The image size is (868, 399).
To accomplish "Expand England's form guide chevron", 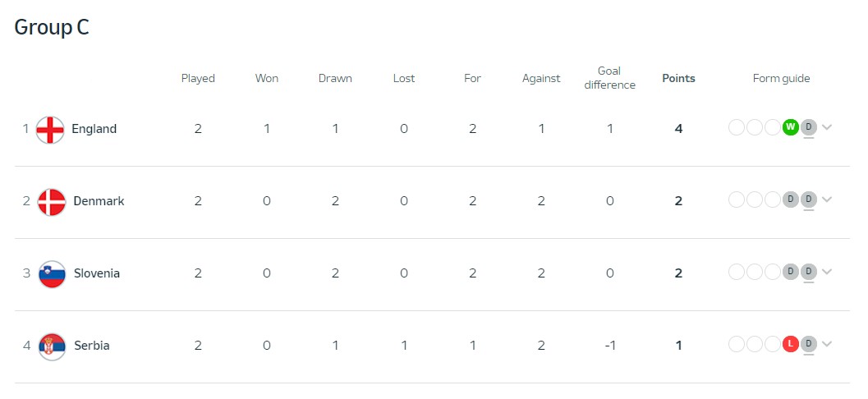I will pos(827,127).
